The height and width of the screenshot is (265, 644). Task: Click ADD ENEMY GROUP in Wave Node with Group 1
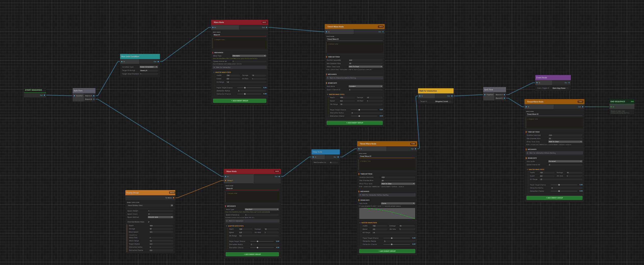coord(252,254)
